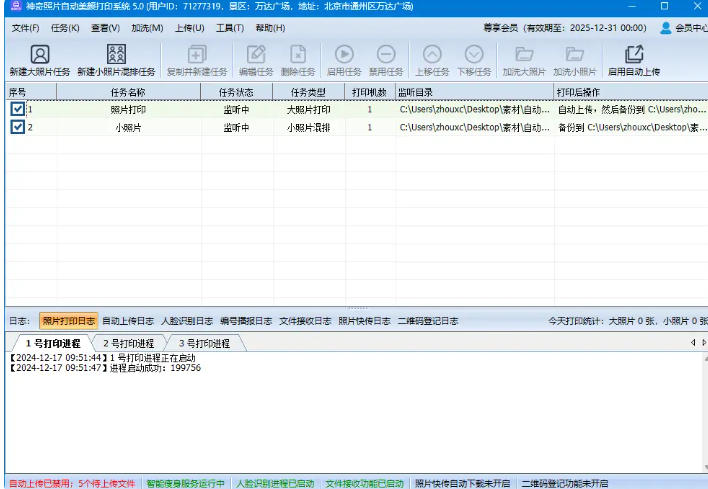Click the 文件接收功能已启动 status entry
The width and height of the screenshot is (708, 489).
click(364, 483)
